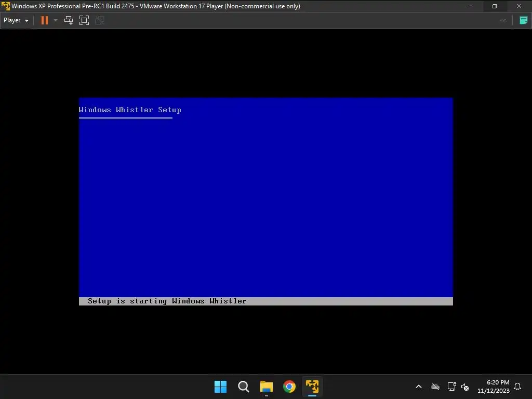Launch Google Chrome from taskbar
The image size is (532, 399).
(289, 387)
